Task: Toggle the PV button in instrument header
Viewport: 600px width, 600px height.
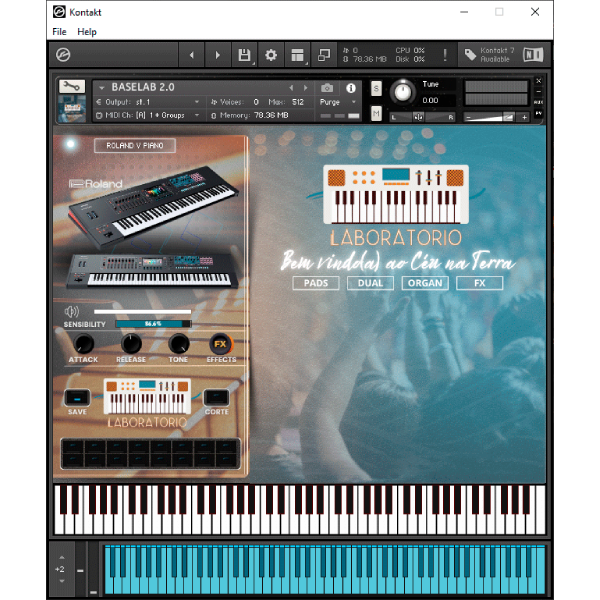Action: point(538,113)
